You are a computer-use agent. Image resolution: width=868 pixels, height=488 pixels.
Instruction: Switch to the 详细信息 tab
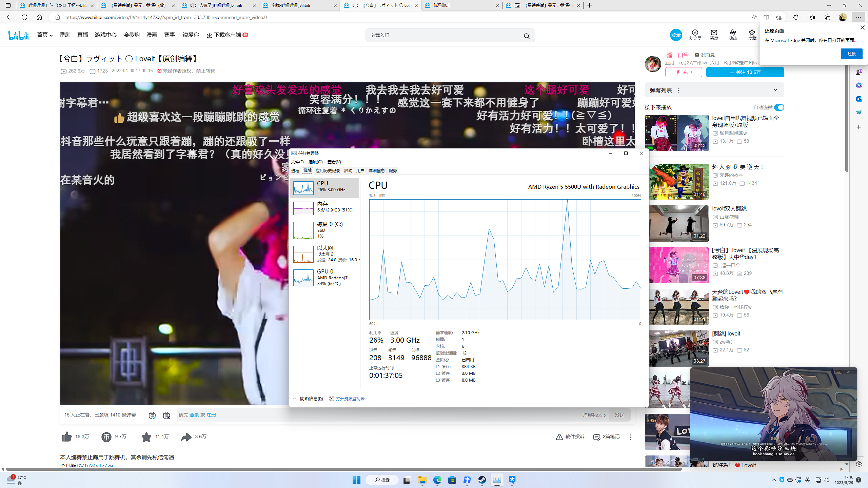(376, 170)
